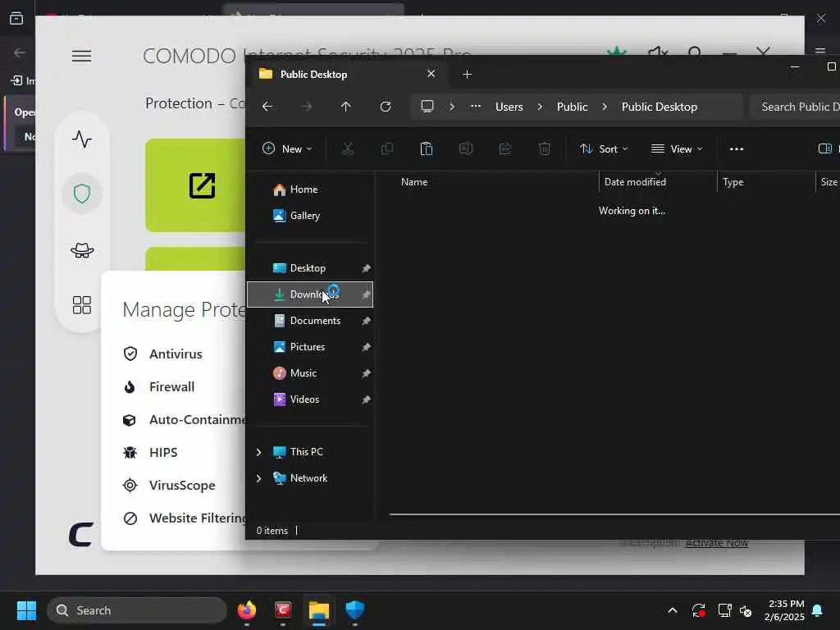Open the View dropdown

(x=677, y=149)
